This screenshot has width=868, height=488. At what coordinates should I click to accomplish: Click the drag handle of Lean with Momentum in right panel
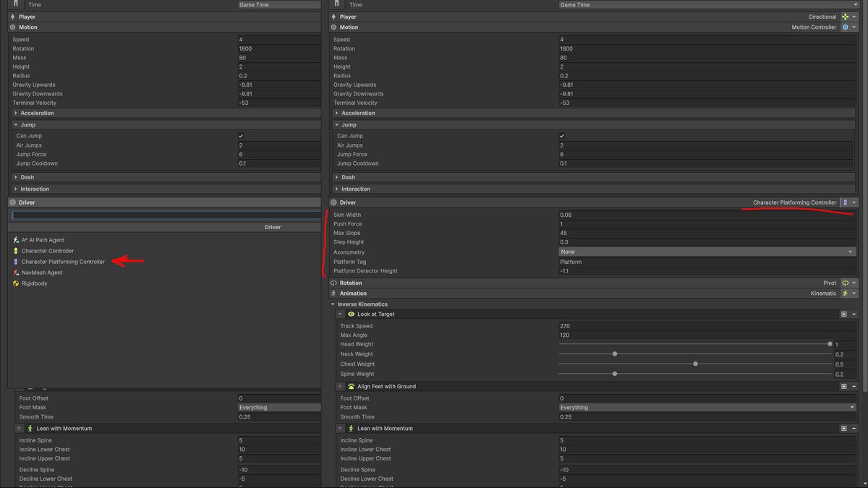340,429
